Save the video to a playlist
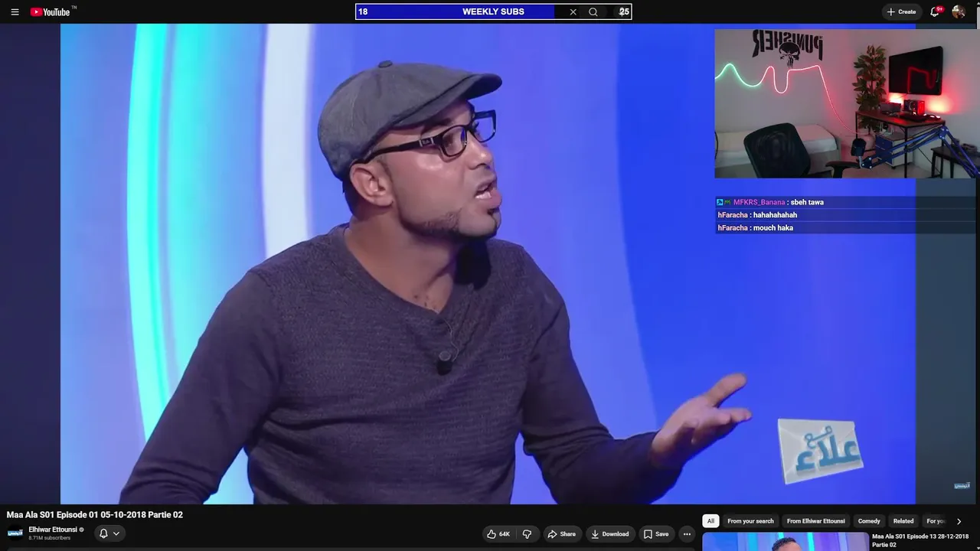Image resolution: width=980 pixels, height=551 pixels. pos(656,534)
